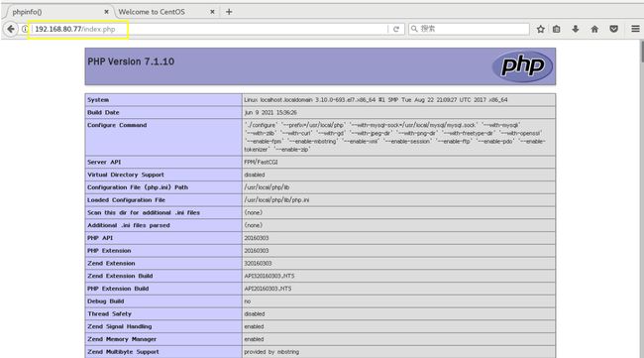Open the bookmarks library clipboard icon

557,29
